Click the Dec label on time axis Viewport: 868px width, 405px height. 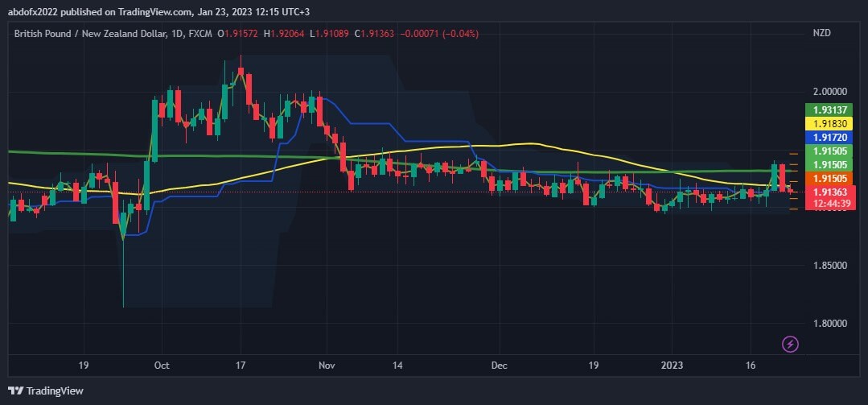(x=498, y=365)
